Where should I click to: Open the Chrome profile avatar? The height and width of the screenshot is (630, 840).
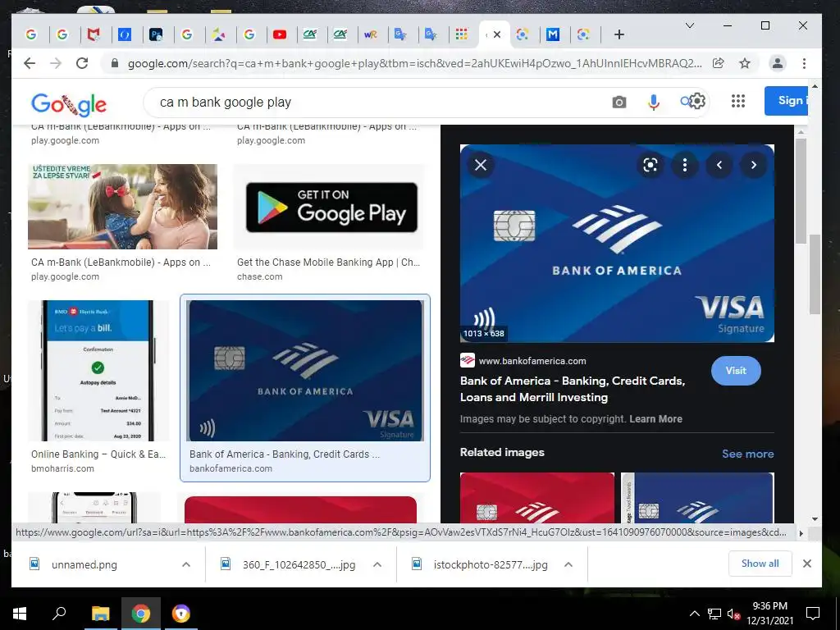778,63
